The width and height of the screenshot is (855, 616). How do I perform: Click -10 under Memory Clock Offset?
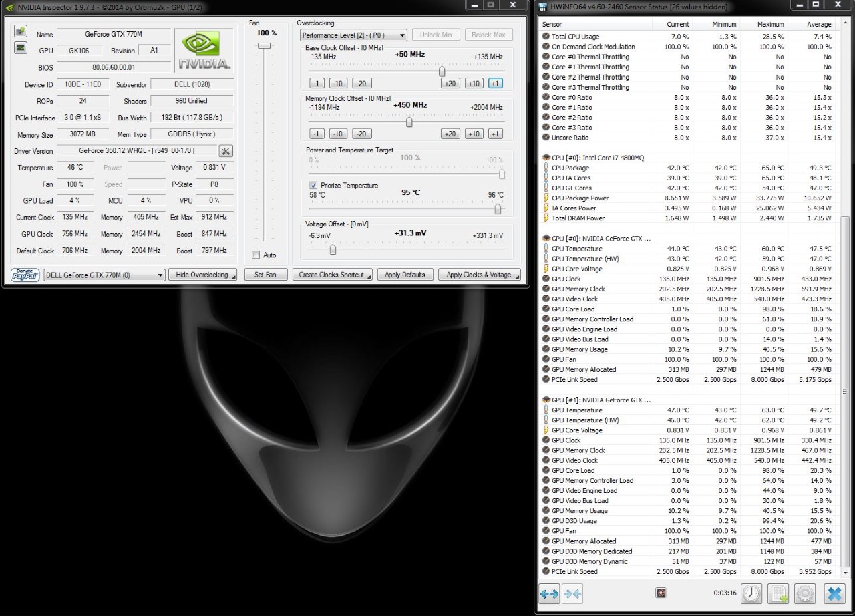339,134
